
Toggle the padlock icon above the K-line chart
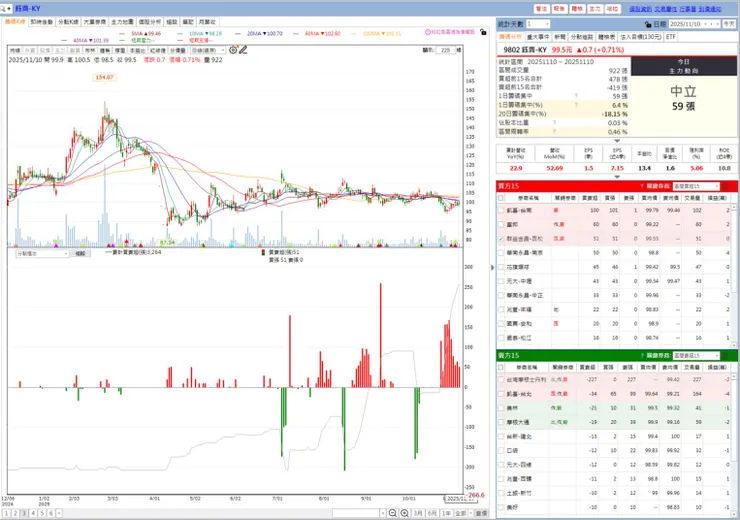[x=483, y=32]
